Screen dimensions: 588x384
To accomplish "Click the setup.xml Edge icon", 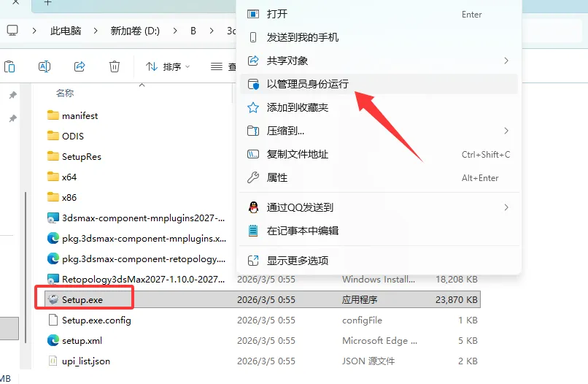I will (x=53, y=340).
